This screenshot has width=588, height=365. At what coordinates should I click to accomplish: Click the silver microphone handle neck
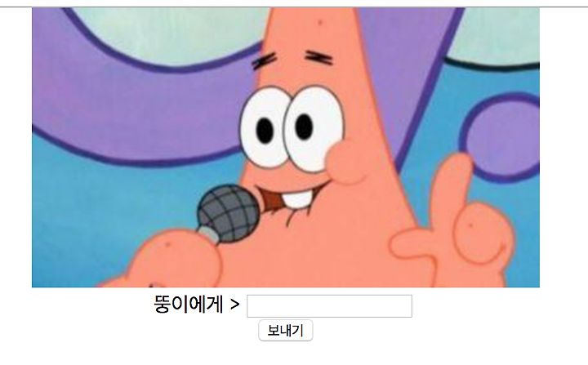click(x=208, y=234)
